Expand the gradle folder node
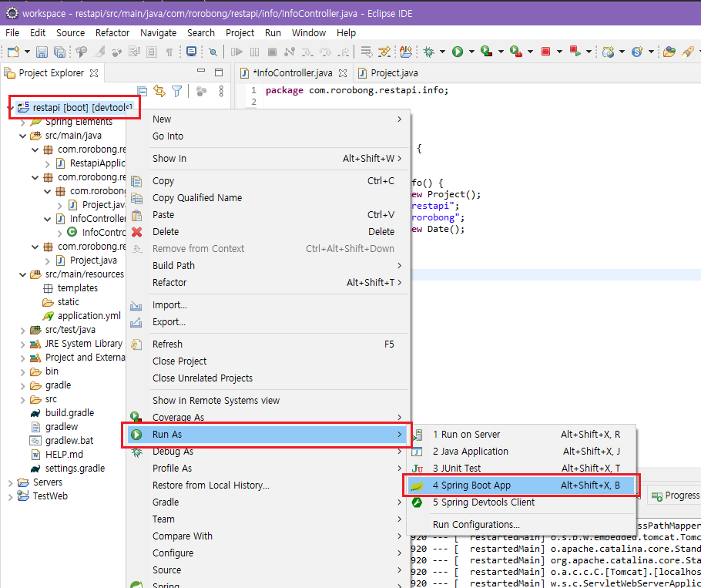Screen dimensions: 701x588 coord(23,385)
